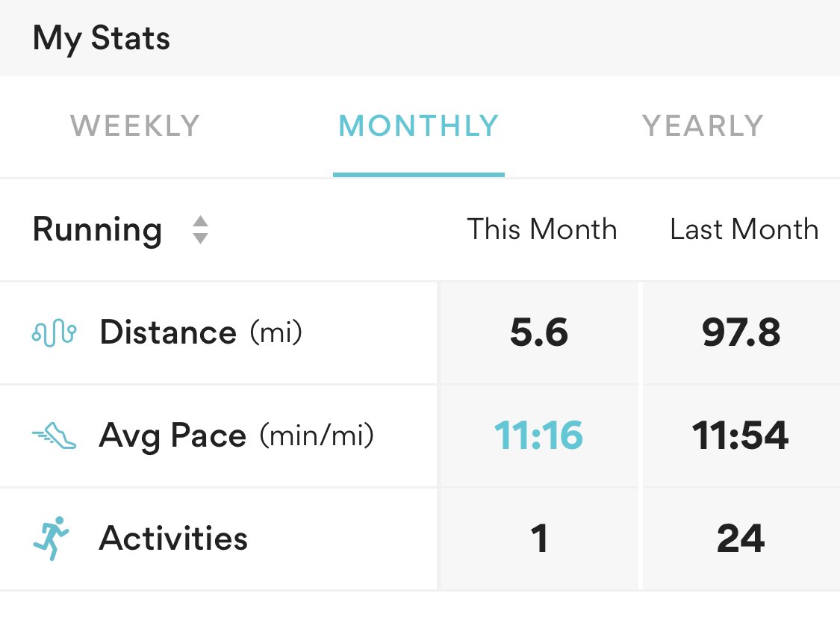Click the running person activities icon
The image size is (840, 623).
52,539
